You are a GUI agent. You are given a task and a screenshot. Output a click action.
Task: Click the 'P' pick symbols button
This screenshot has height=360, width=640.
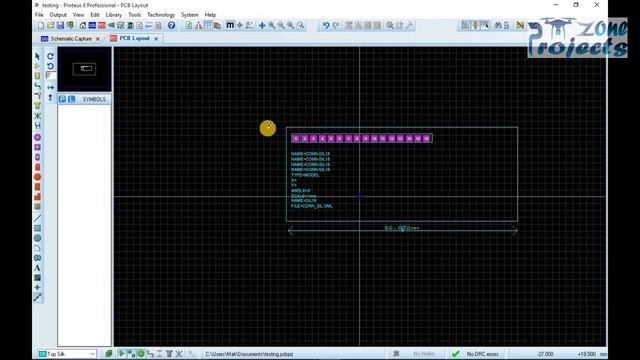coord(62,99)
